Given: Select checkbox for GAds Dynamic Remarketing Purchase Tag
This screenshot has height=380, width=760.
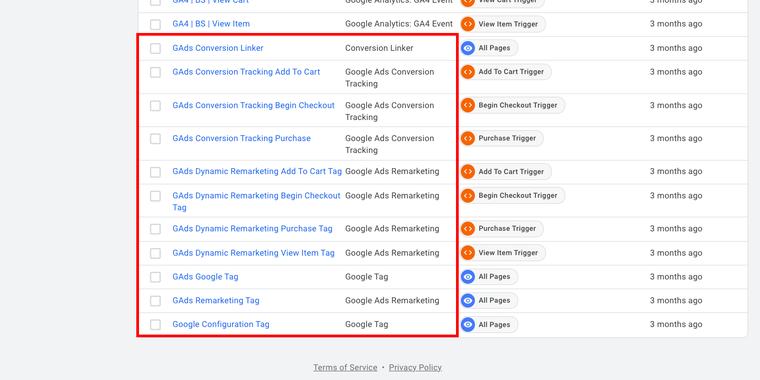Looking at the screenshot, I should (x=155, y=229).
